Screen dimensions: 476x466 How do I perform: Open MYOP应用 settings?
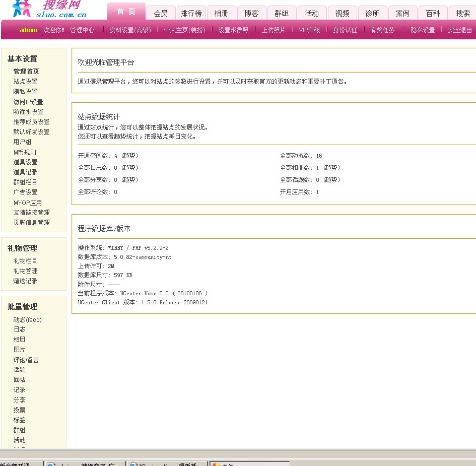tap(28, 203)
